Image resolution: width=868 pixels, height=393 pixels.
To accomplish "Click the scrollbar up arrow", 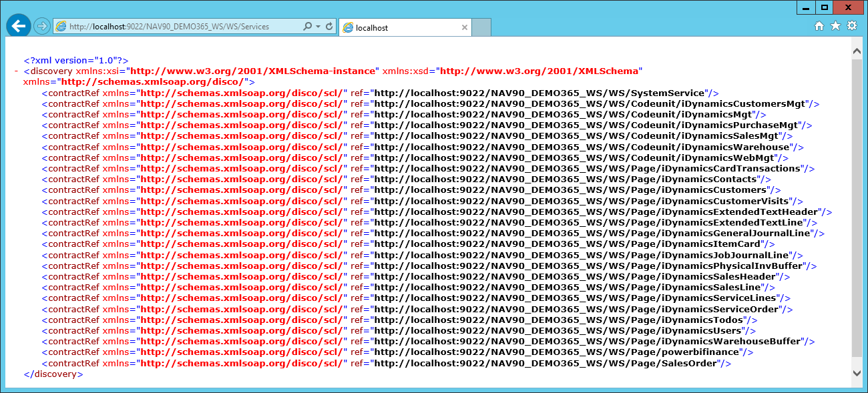I will [x=857, y=51].
